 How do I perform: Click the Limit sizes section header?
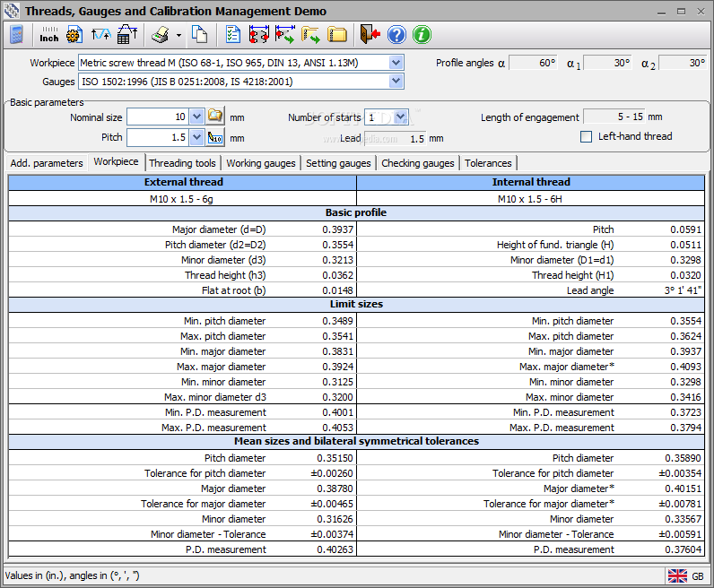pos(356,304)
